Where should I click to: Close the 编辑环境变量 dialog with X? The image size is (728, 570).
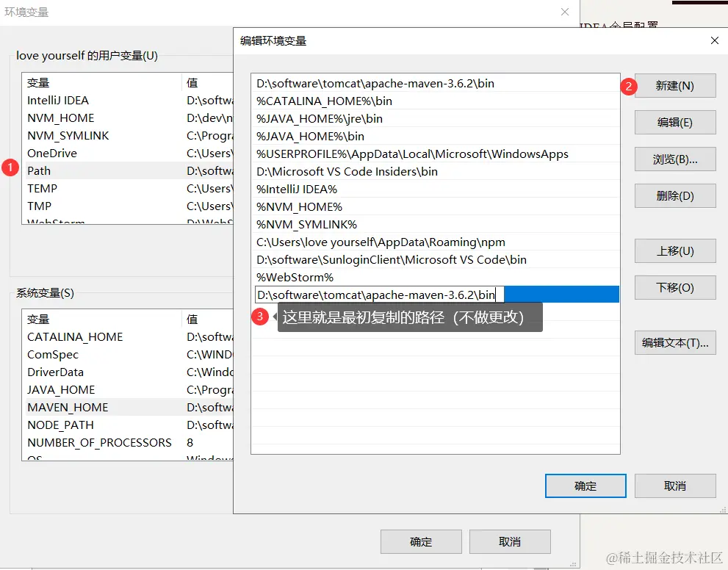tap(714, 40)
